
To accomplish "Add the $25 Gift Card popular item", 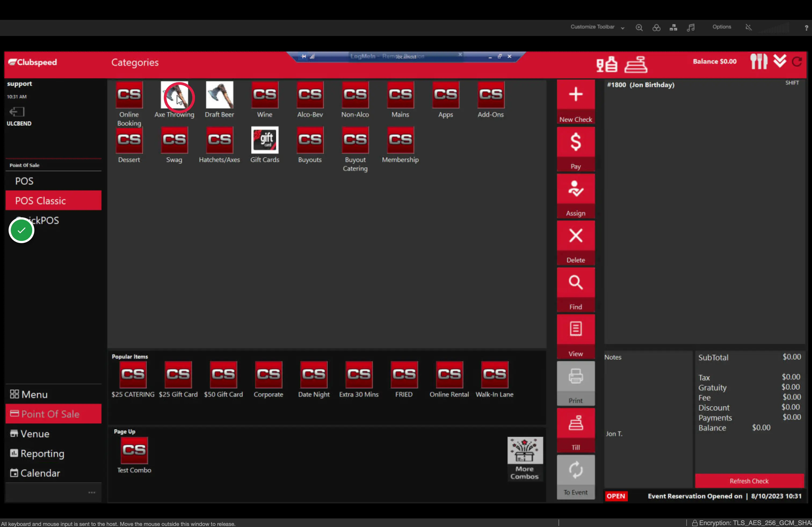I will pos(178,379).
